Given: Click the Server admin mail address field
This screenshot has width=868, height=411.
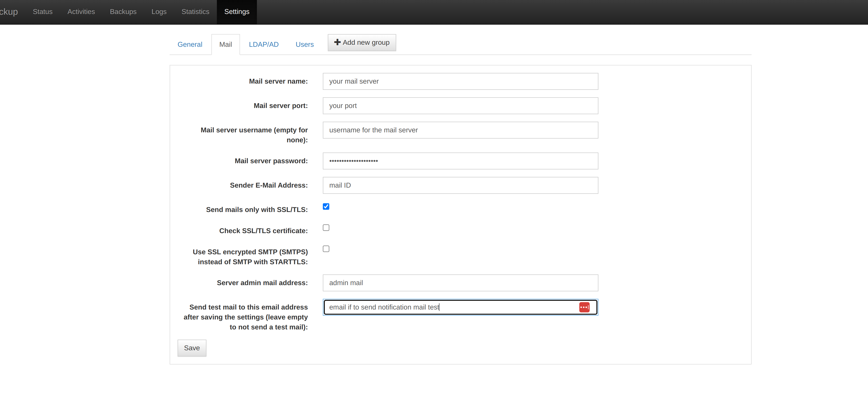Looking at the screenshot, I should (x=460, y=283).
